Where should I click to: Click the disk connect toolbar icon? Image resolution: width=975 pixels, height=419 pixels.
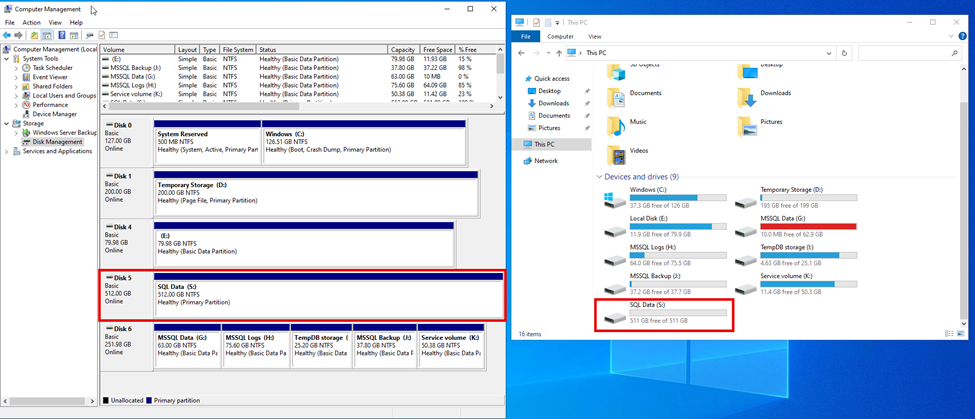[90, 35]
